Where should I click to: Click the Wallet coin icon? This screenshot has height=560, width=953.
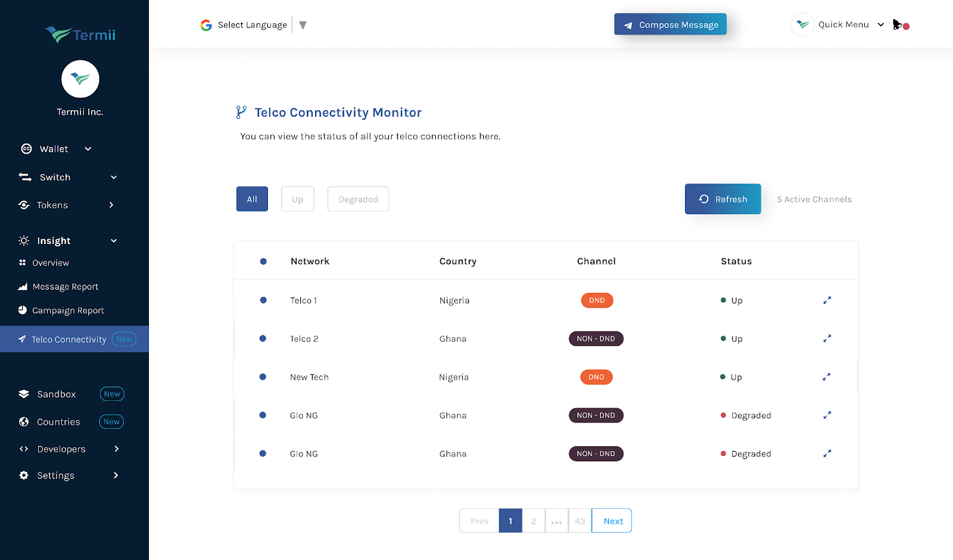pos(26,149)
